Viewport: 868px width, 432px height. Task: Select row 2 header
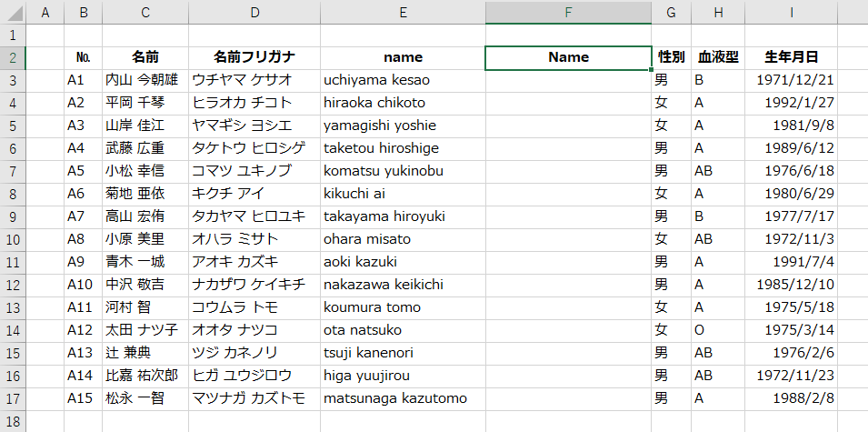coord(14,57)
